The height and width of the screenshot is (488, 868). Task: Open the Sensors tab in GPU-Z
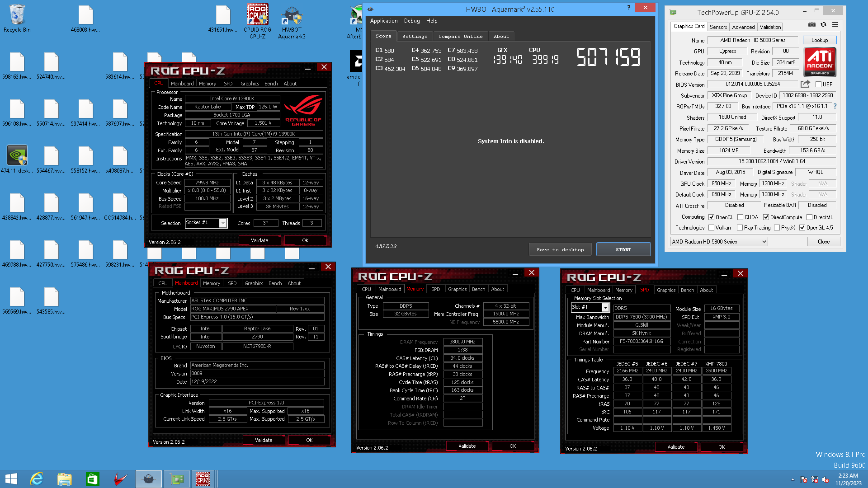point(718,27)
